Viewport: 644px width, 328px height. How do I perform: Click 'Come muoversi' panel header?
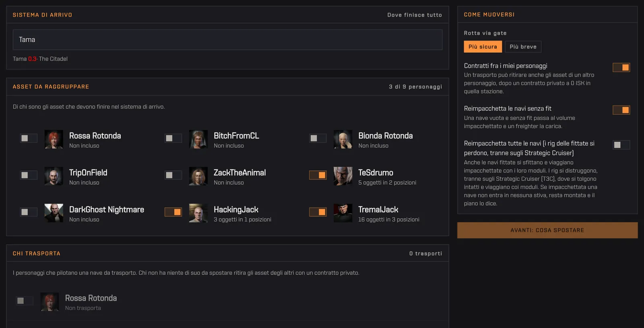(x=489, y=14)
